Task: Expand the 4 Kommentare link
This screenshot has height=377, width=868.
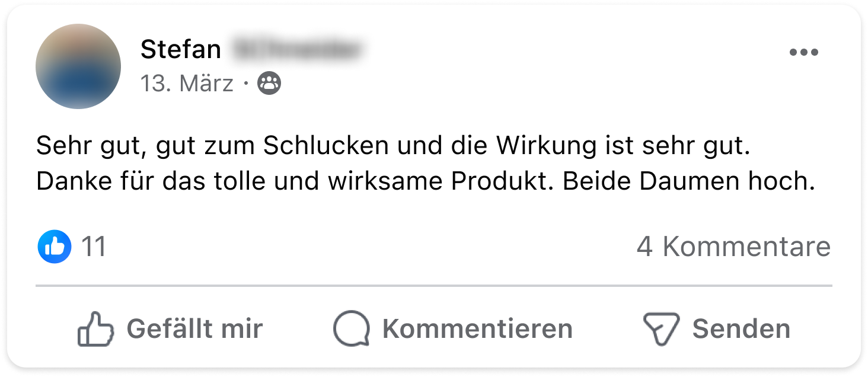Action: click(734, 247)
